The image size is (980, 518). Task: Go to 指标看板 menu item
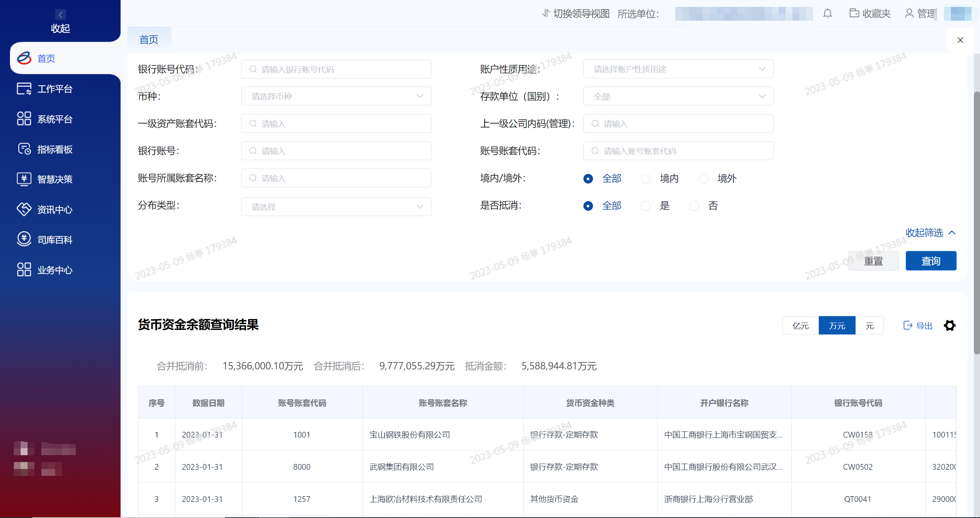point(55,149)
